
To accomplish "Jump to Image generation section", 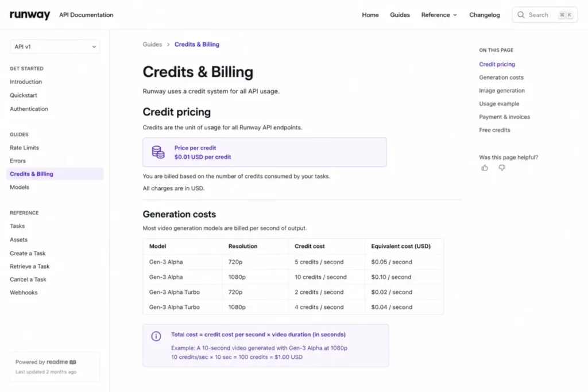I will pos(502,91).
